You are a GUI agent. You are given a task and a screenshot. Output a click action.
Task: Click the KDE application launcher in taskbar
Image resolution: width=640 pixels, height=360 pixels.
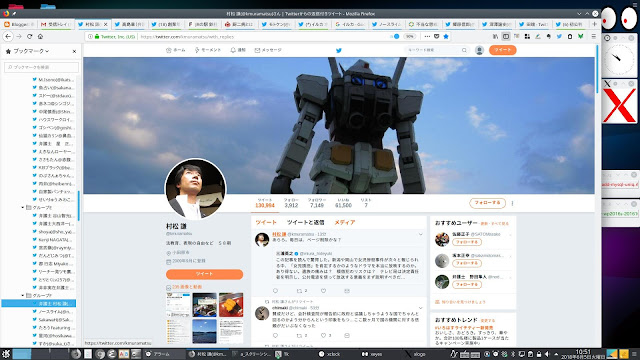point(6,354)
